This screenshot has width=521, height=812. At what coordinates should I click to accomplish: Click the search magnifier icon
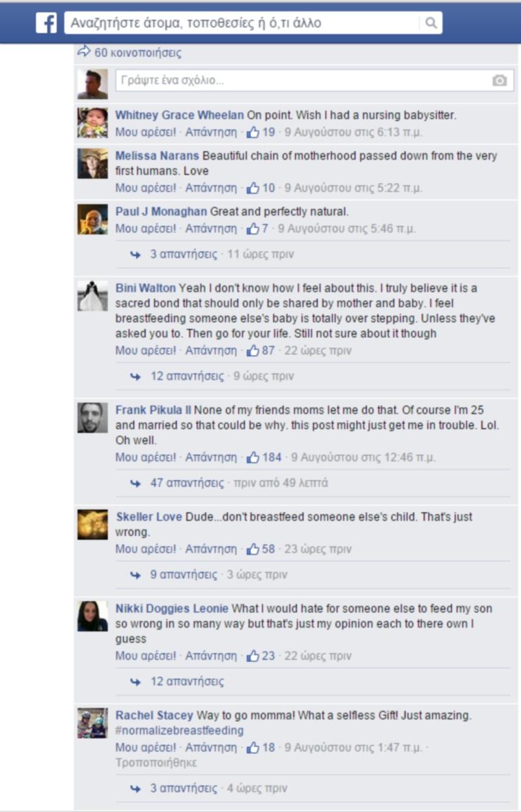click(430, 23)
